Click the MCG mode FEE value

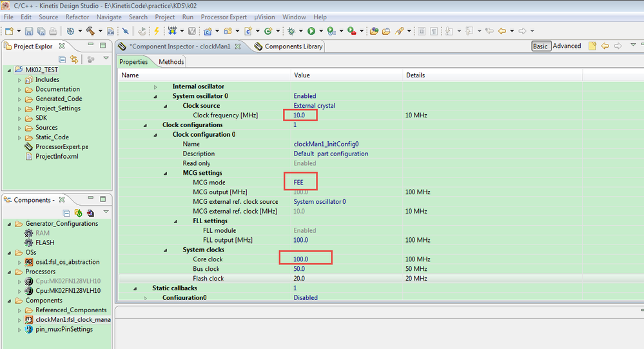[298, 183]
